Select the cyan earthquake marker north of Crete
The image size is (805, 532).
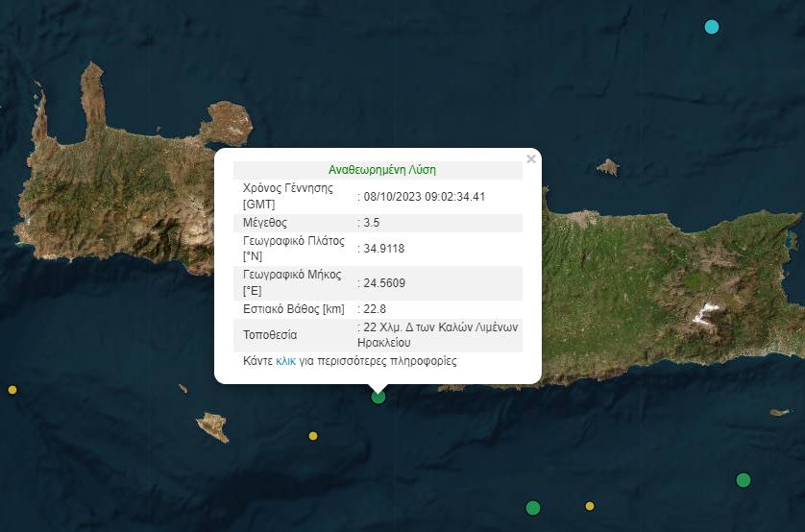712,27
